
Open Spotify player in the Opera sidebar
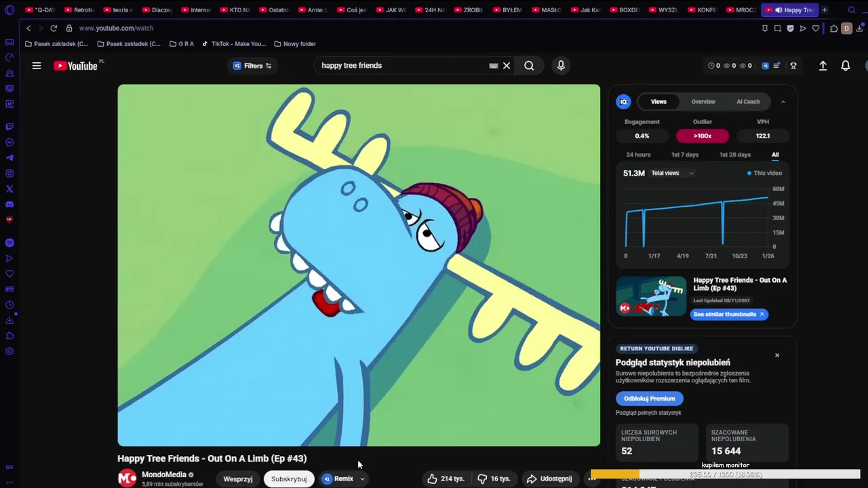9,243
